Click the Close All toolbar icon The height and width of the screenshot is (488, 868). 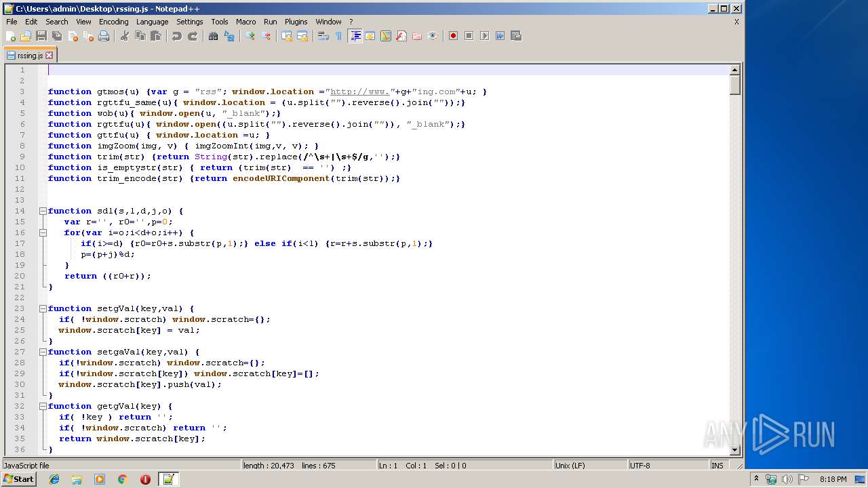(88, 36)
